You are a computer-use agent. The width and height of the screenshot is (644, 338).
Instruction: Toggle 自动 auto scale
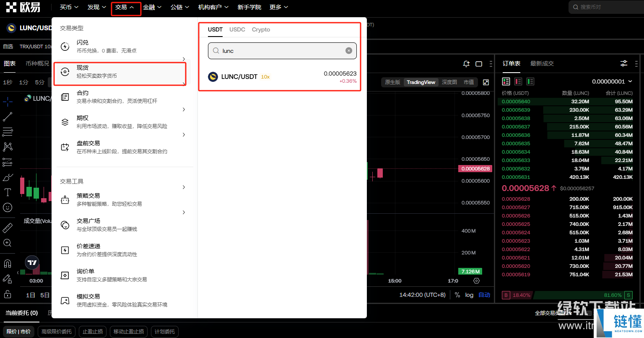pos(484,295)
